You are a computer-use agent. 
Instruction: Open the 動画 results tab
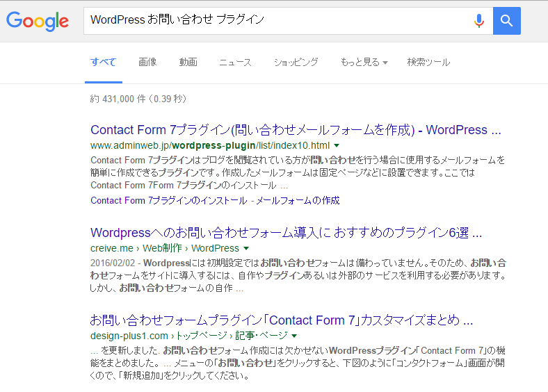(188, 62)
